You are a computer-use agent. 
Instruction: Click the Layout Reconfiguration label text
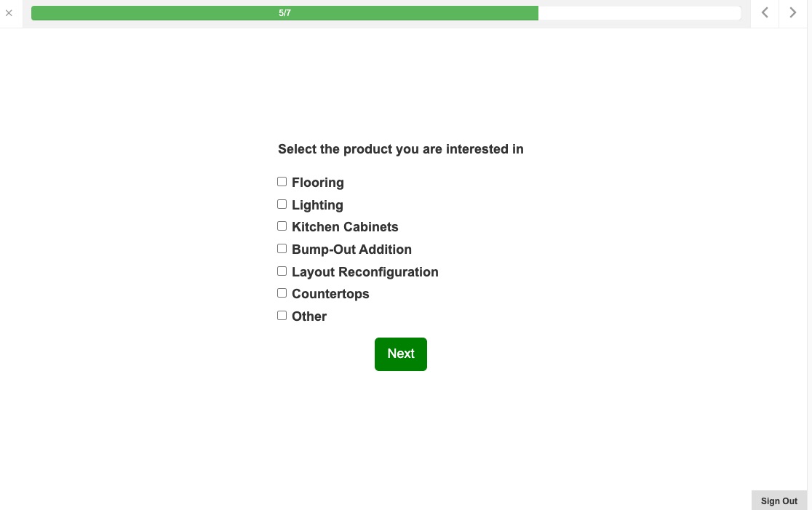coord(365,272)
